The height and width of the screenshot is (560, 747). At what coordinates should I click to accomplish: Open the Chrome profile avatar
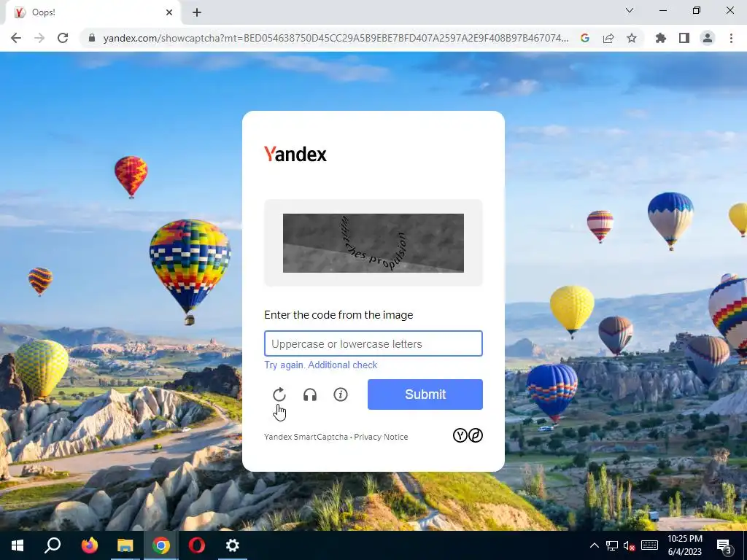(x=708, y=38)
